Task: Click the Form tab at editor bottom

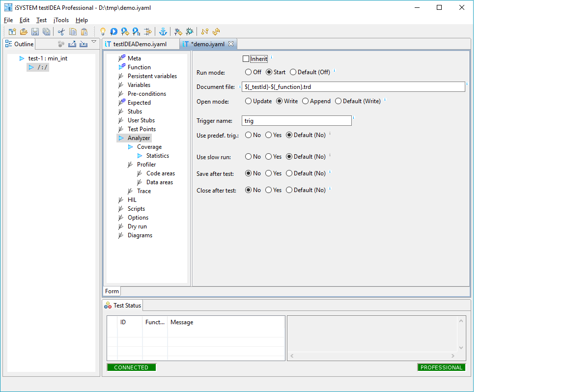Action: (x=112, y=291)
